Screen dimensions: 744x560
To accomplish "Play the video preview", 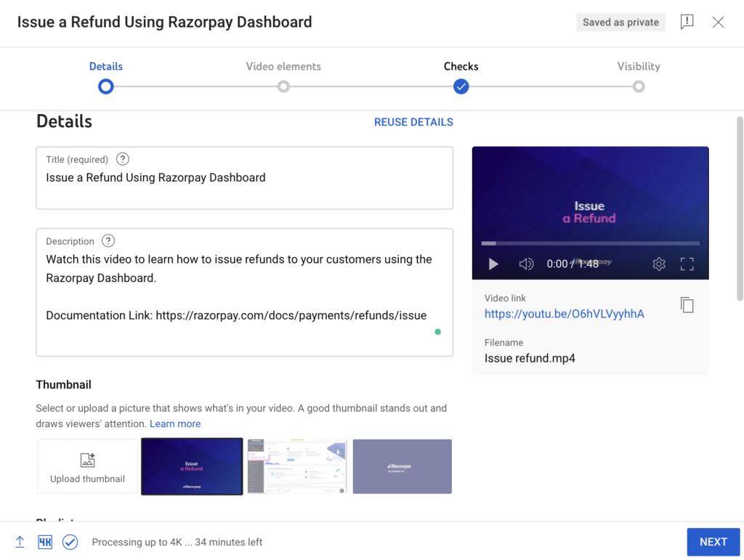I will tap(493, 264).
